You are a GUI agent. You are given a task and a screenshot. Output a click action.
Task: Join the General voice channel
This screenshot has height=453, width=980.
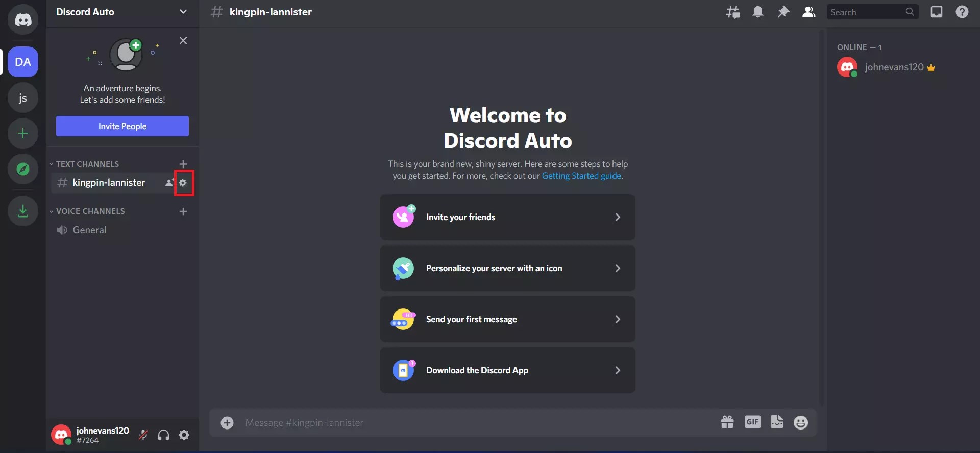coord(122,230)
